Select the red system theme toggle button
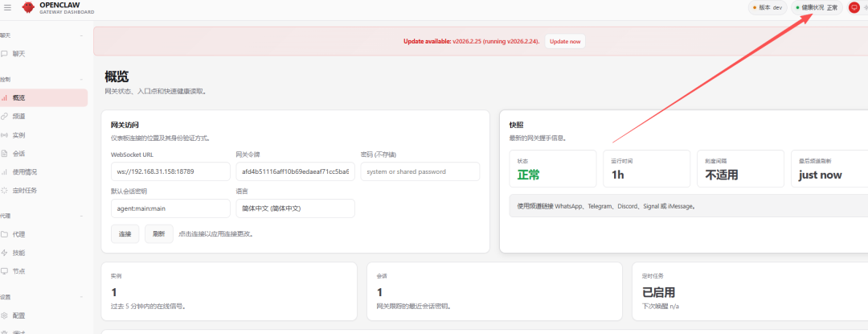The width and height of the screenshot is (868, 334). coord(854,7)
